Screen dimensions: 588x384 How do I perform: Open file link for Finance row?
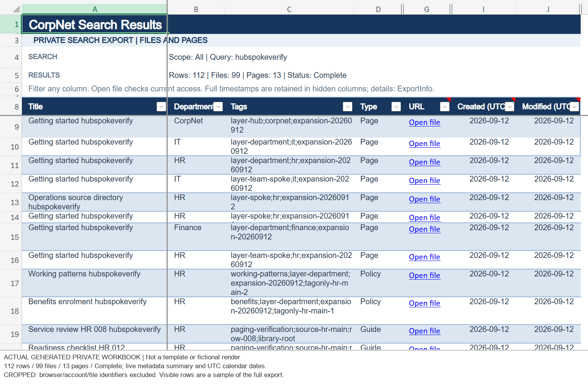[425, 229]
